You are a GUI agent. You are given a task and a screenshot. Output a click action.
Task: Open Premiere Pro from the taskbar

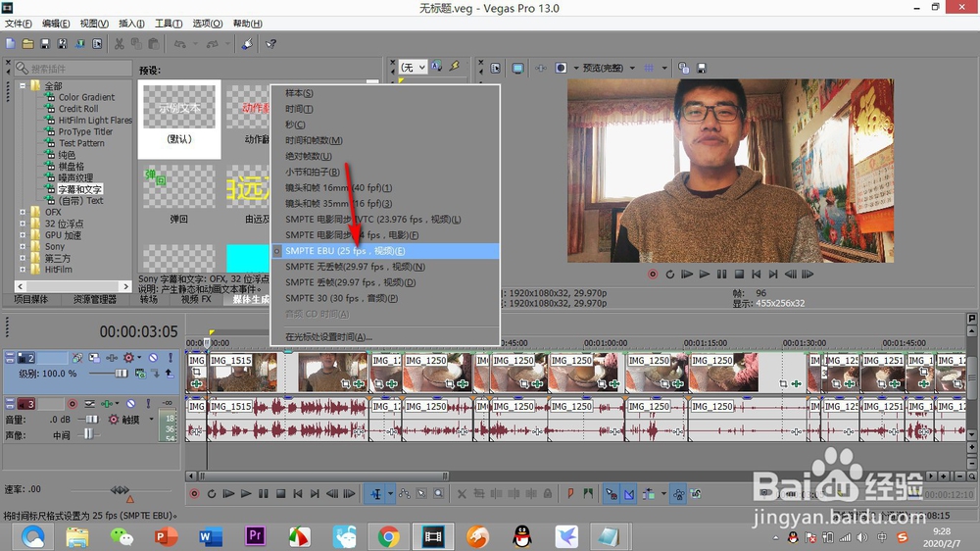click(x=255, y=536)
